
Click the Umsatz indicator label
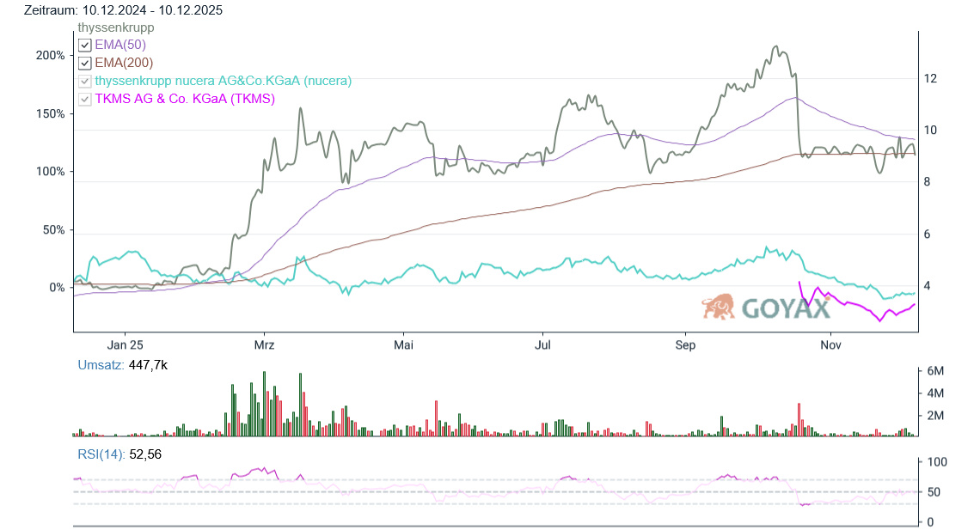[101, 365]
